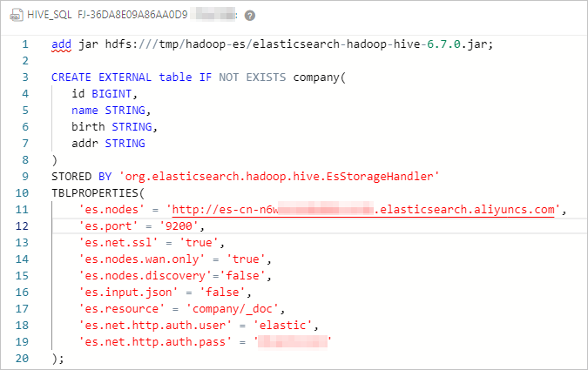
Task: Click the 'elastic' username value
Action: tap(282, 325)
